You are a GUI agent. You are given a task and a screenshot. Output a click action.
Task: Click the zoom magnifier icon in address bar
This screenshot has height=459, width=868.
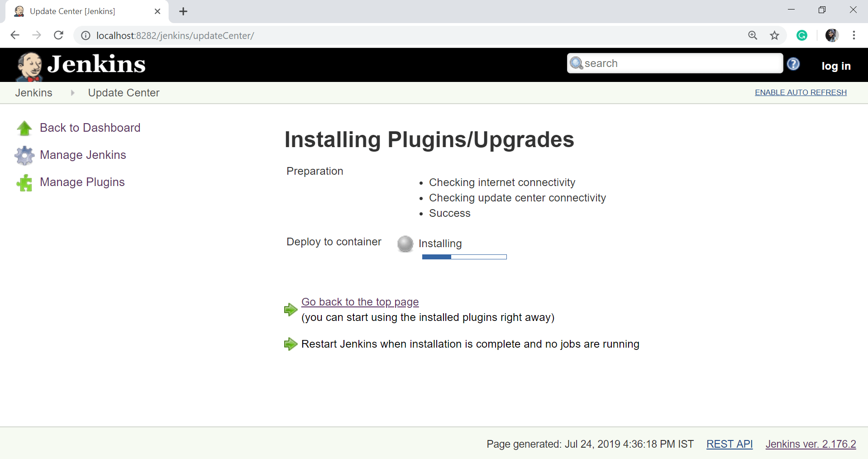[x=753, y=35]
